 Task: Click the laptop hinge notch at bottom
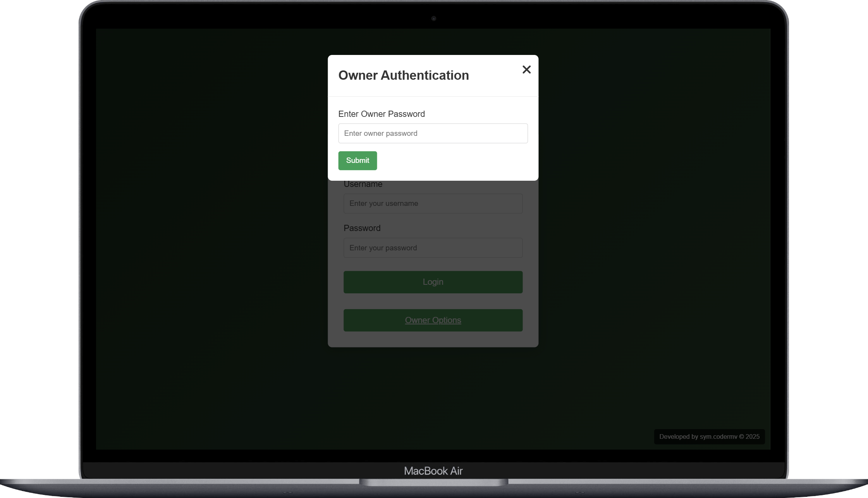pyautogui.click(x=433, y=483)
